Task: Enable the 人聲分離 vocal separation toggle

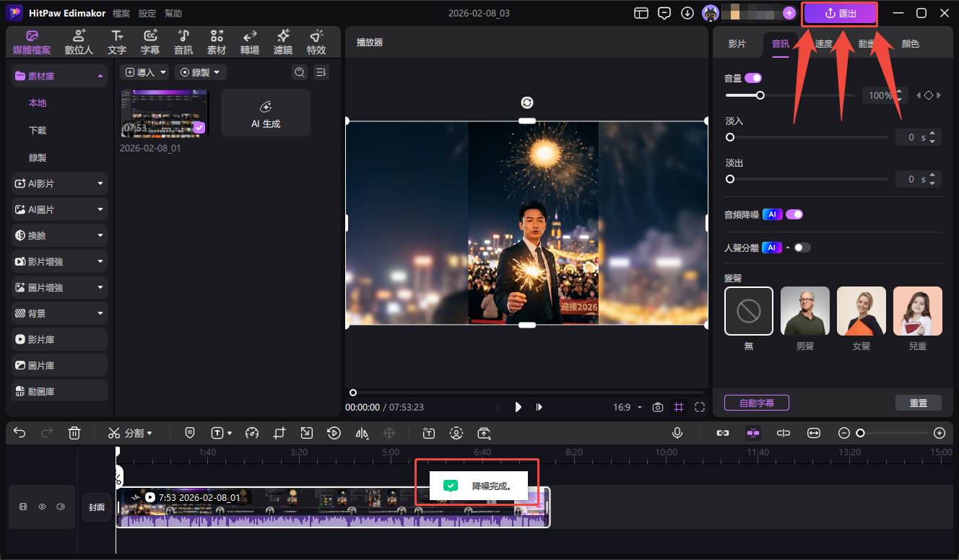Action: pos(802,248)
